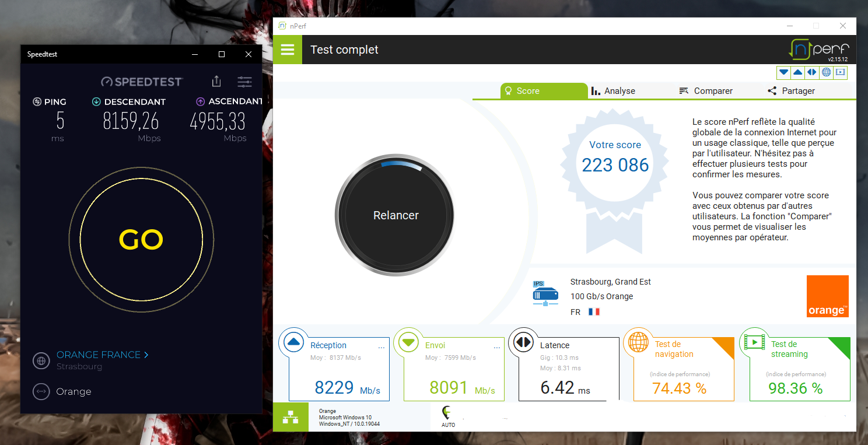868x445 pixels.
Task: Click the connection icon beside Orange in Speedtest
Action: (41, 391)
